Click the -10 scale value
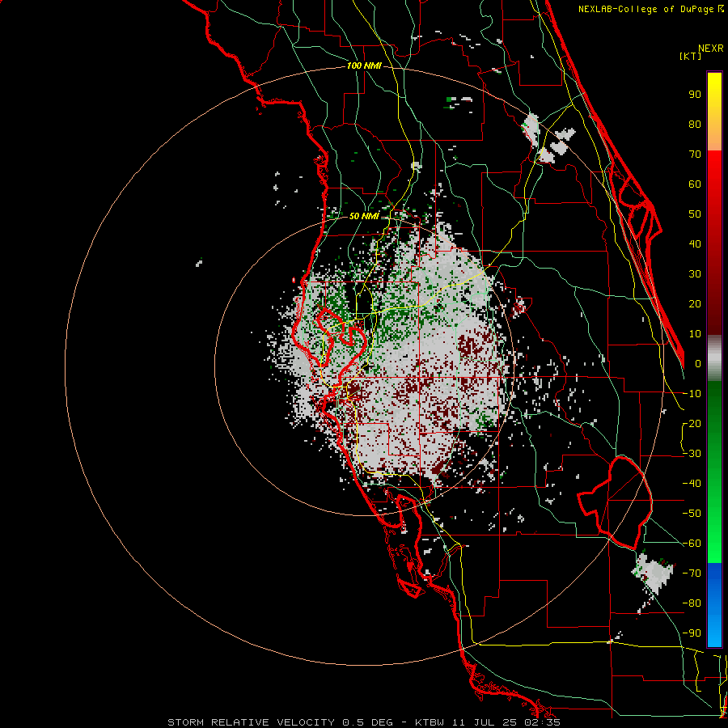Viewport: 728px width, 728px height. [x=692, y=394]
